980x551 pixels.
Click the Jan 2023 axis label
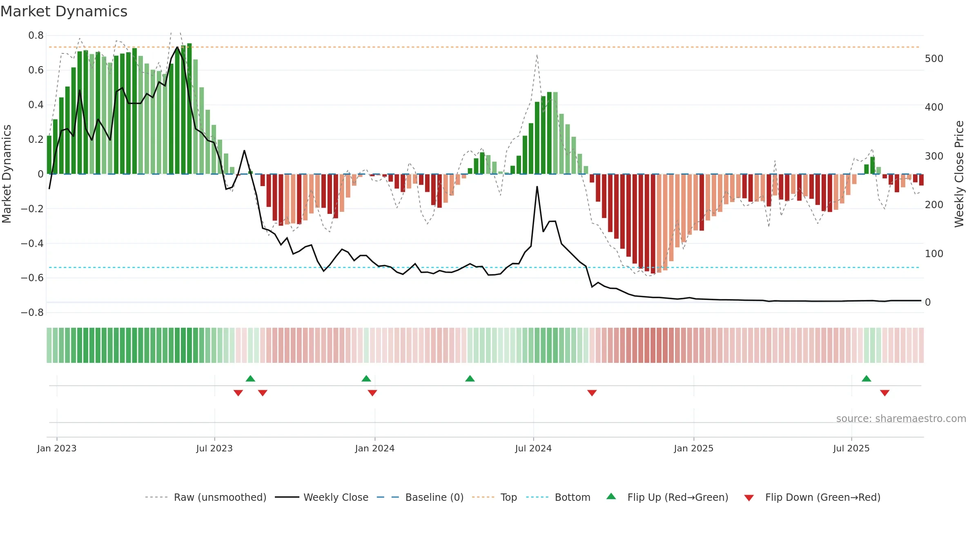(x=57, y=448)
